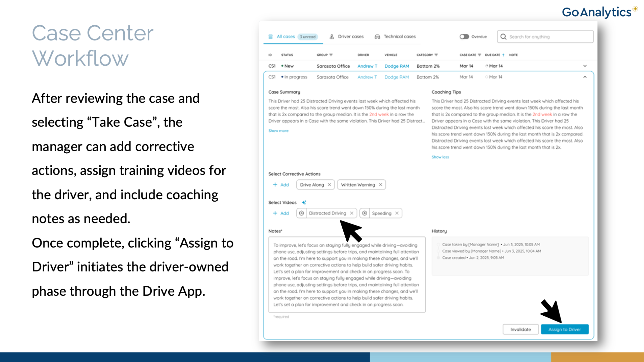Viewport: 644px width, 362px height.
Task: Click the search magnifier icon
Action: tap(503, 37)
